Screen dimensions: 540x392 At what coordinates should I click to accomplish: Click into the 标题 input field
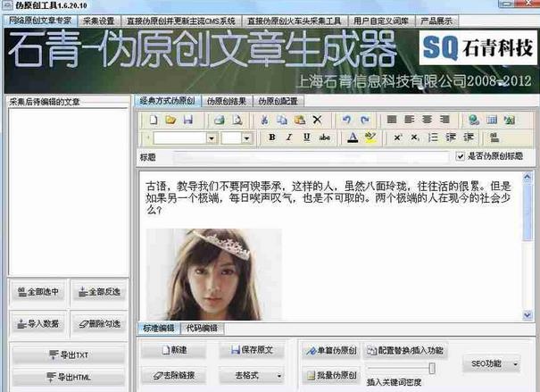pos(311,157)
